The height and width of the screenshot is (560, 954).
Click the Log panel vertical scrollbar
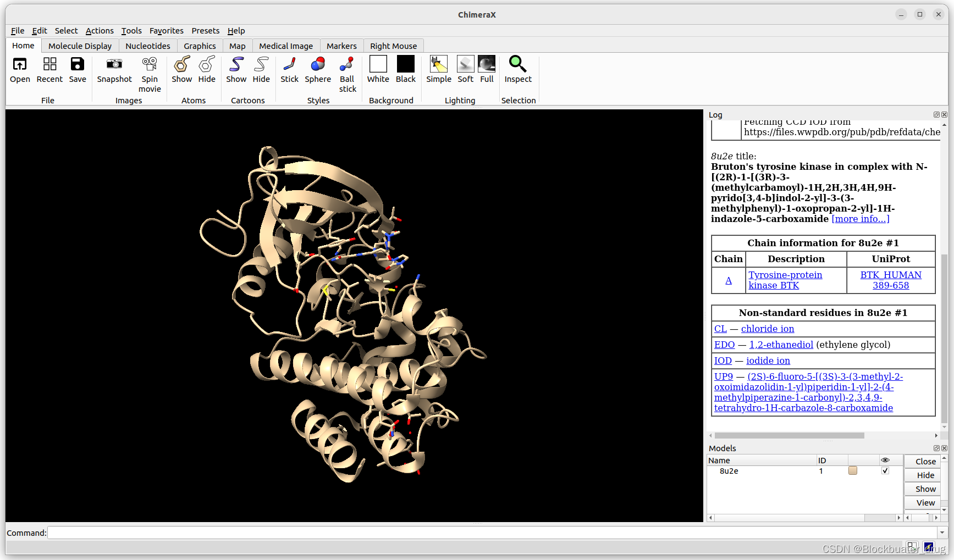click(944, 339)
